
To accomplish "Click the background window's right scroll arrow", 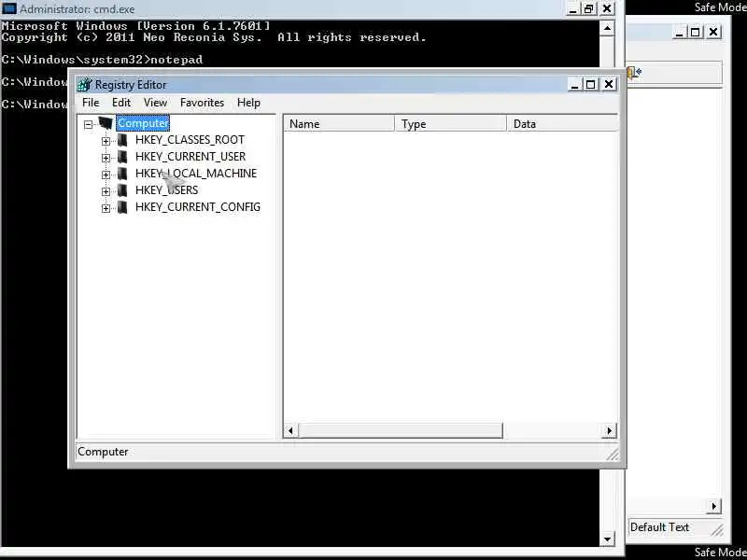I will click(713, 507).
